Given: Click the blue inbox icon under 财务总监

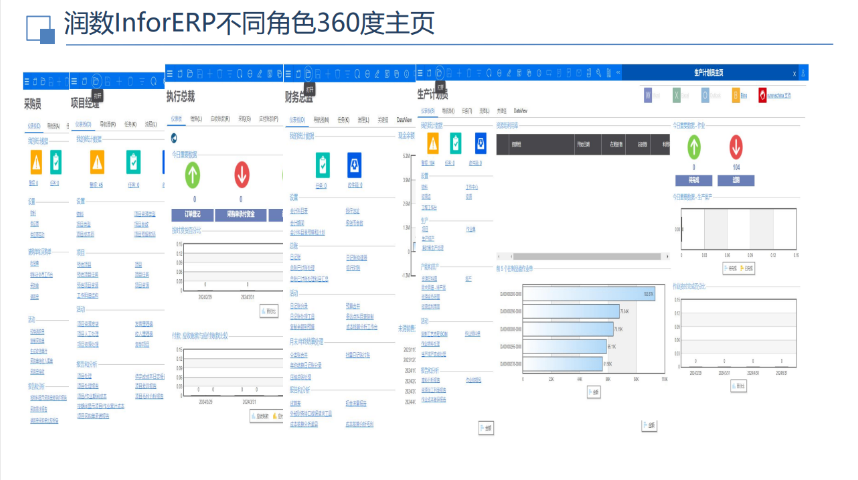Looking at the screenshot, I should 354,162.
